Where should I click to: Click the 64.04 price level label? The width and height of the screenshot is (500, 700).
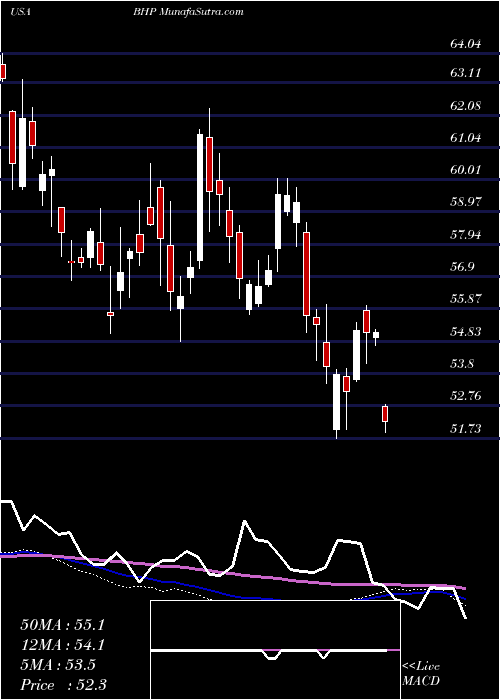(466, 44)
